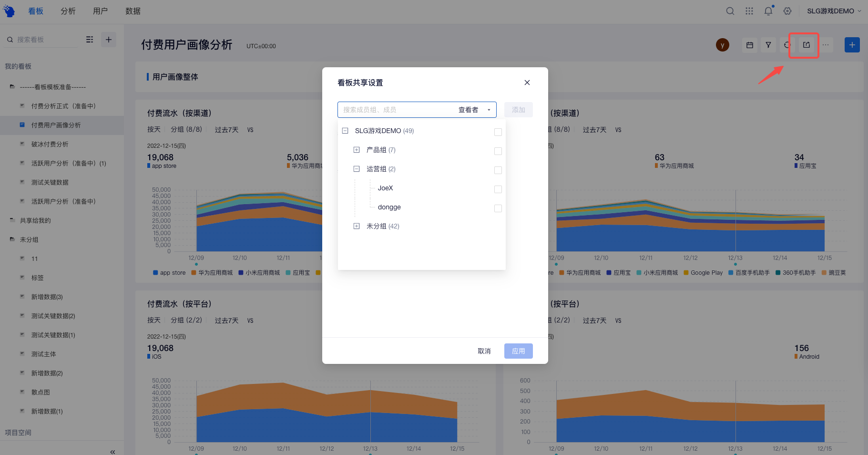Click the folder icon beside 未分组 in sidebar
This screenshot has width=868, height=455.
(x=12, y=239)
